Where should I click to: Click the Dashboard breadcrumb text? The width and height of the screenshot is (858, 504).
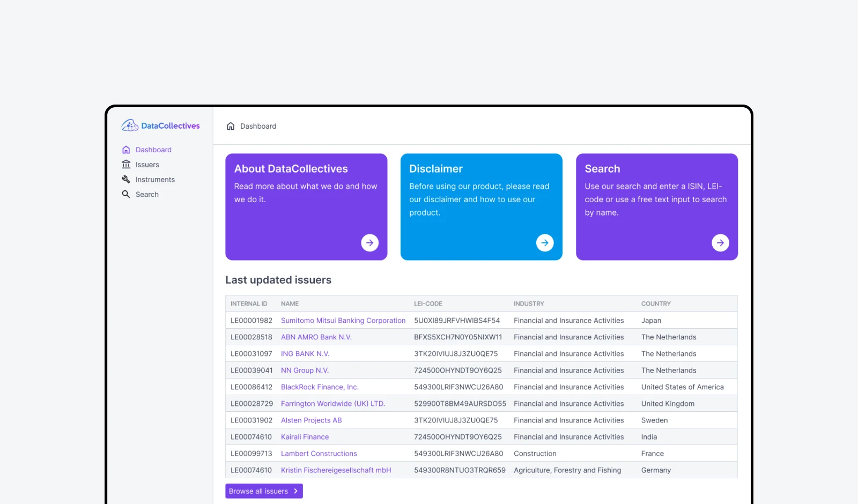tap(258, 126)
